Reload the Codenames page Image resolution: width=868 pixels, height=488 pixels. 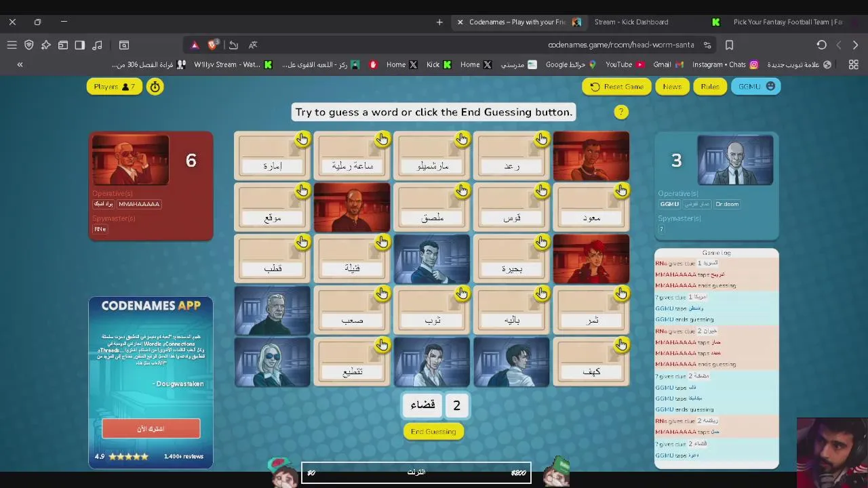click(821, 45)
